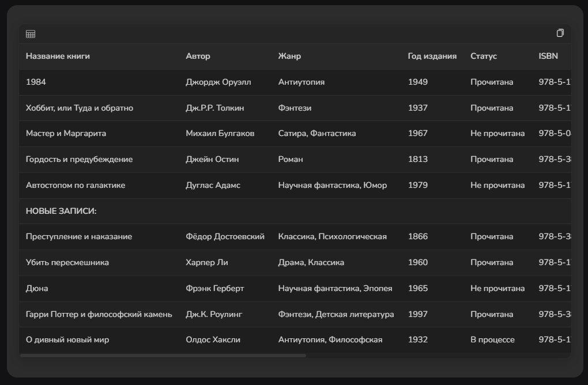Click the status 'В процессе'
588x385 pixels.
[x=492, y=339]
